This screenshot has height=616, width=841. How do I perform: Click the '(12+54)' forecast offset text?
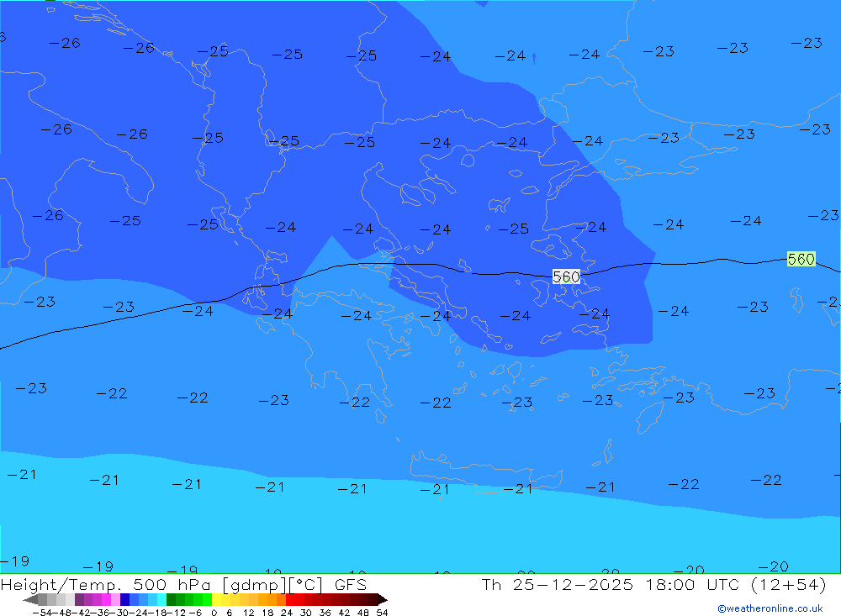click(789, 584)
